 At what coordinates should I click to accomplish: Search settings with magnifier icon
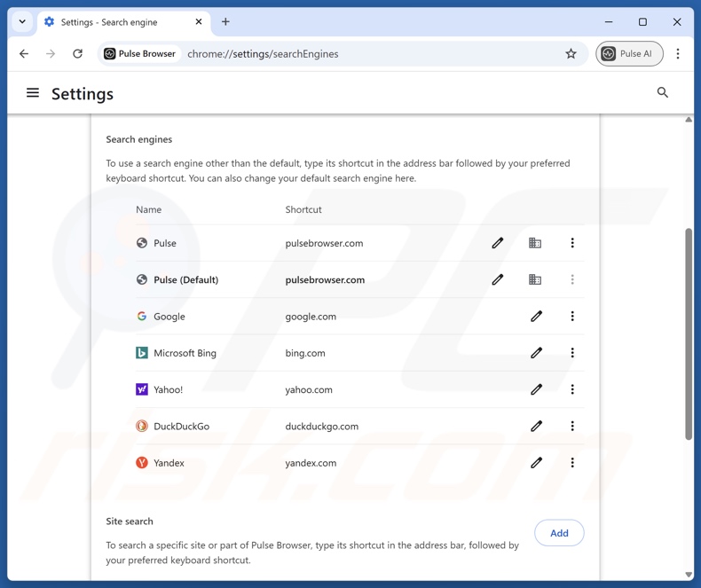[663, 92]
